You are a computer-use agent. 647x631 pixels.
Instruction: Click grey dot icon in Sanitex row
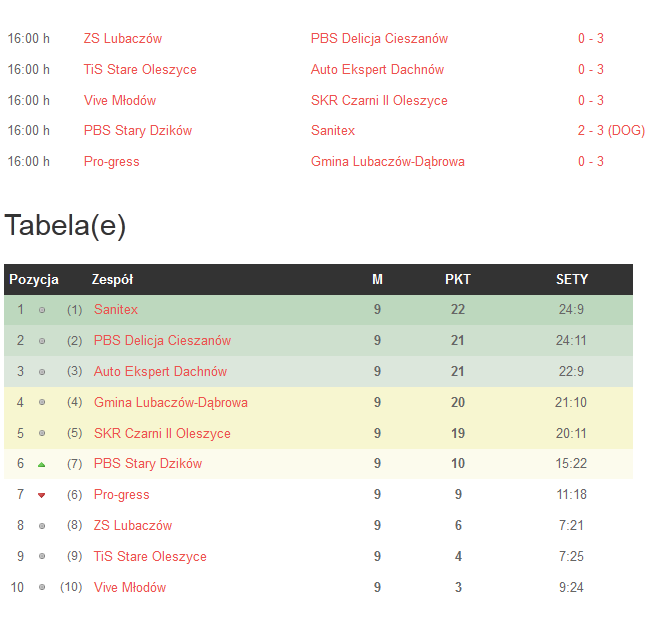[42, 310]
